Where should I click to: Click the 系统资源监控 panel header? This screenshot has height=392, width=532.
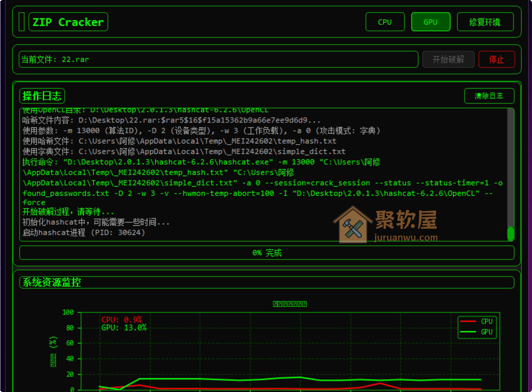[x=52, y=282]
